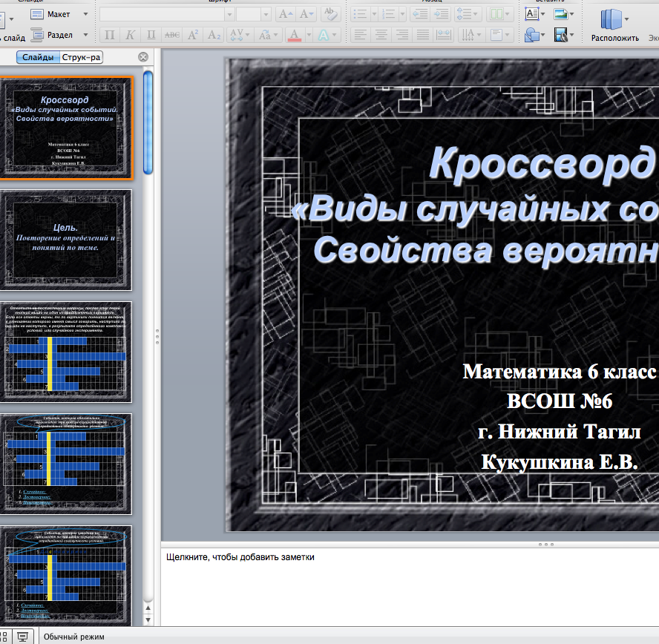The width and height of the screenshot is (659, 644).
Task: Close the slides thumbnail pane
Action: (143, 57)
